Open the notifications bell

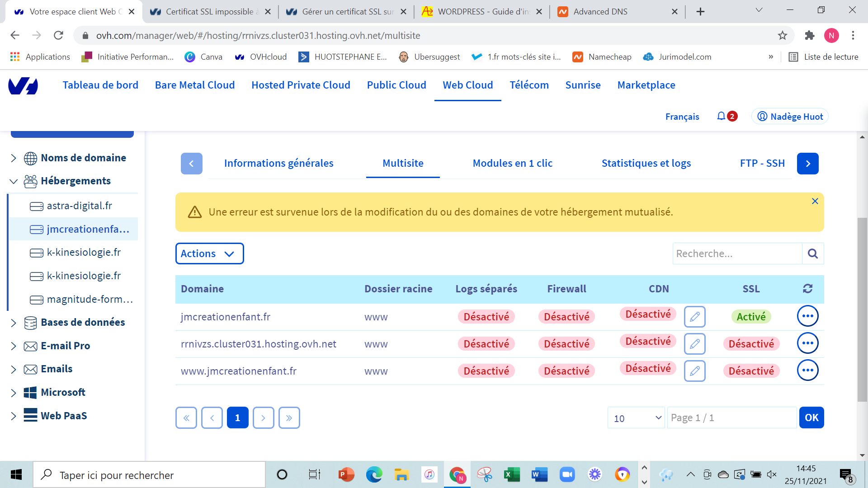(721, 117)
